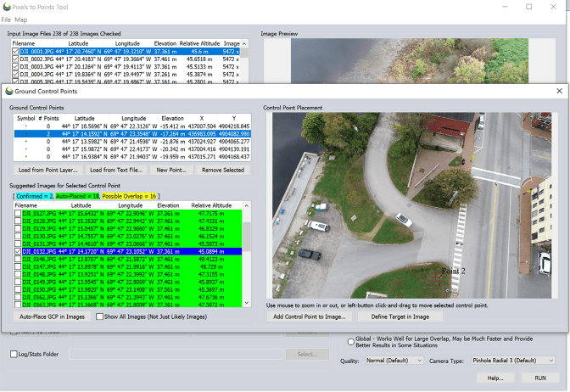Screen dimensions: 570x392
Task: Click Auto-Place GCP in Images button
Action: [x=52, y=316]
